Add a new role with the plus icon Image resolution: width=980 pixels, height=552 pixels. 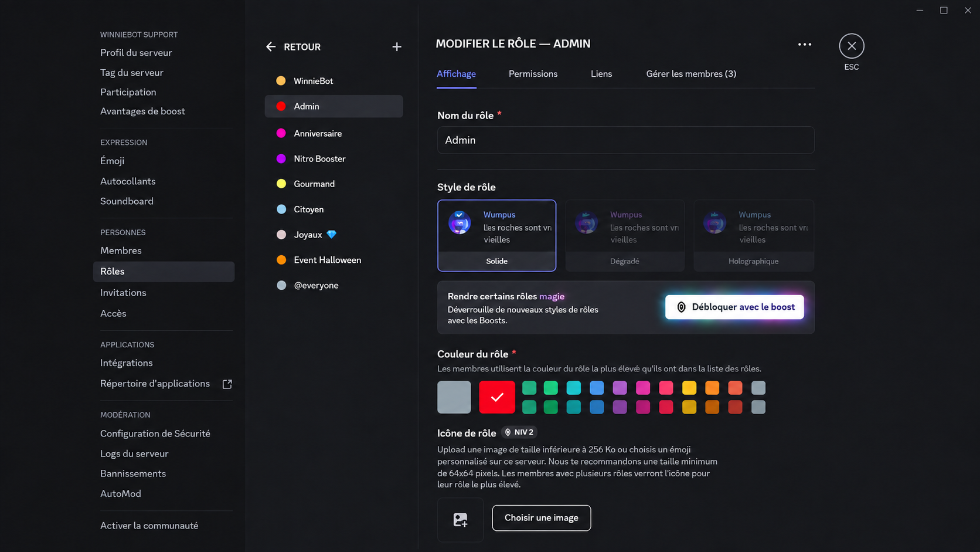[x=397, y=47]
